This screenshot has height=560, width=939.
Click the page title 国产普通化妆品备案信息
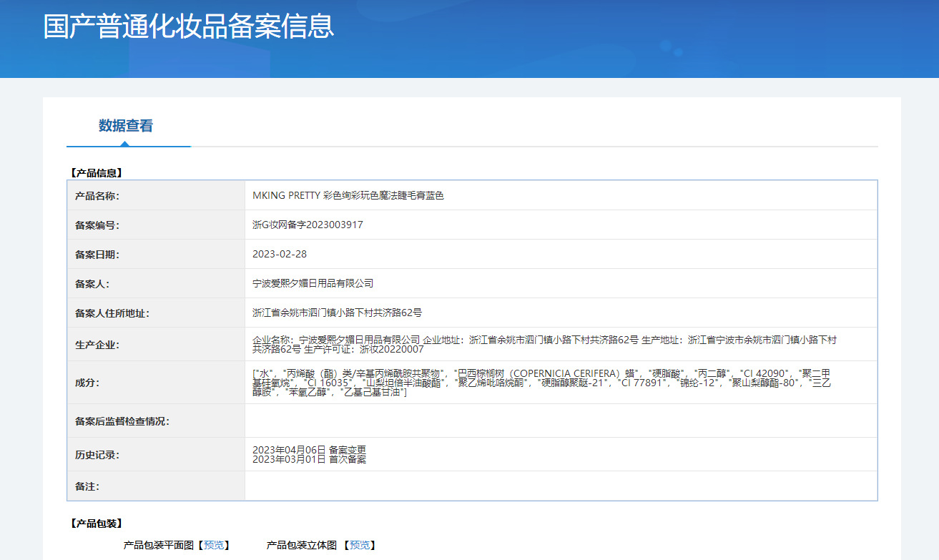coord(189,26)
